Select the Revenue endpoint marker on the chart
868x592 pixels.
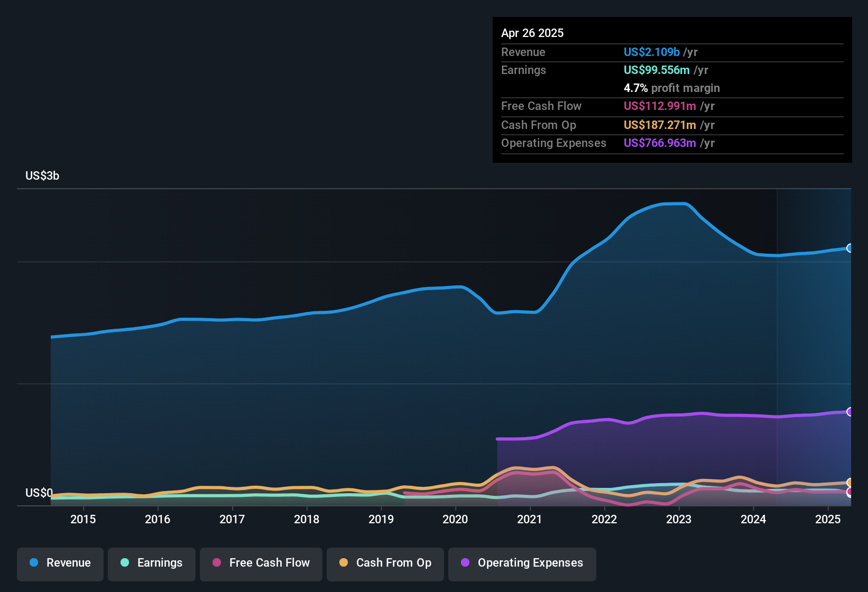(x=850, y=248)
